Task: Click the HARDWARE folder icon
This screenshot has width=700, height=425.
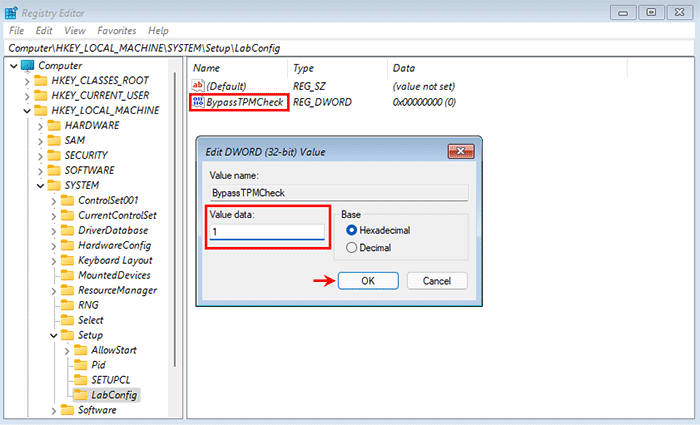Action: pyautogui.click(x=54, y=125)
